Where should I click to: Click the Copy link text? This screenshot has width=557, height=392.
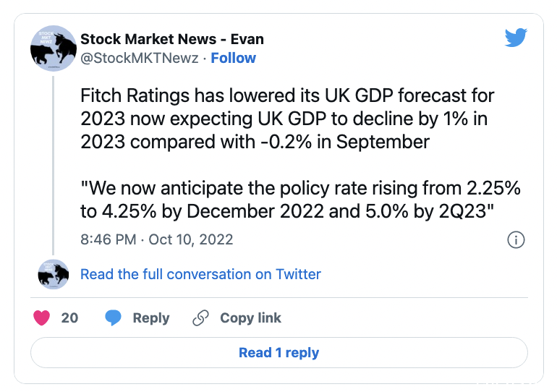click(x=250, y=318)
